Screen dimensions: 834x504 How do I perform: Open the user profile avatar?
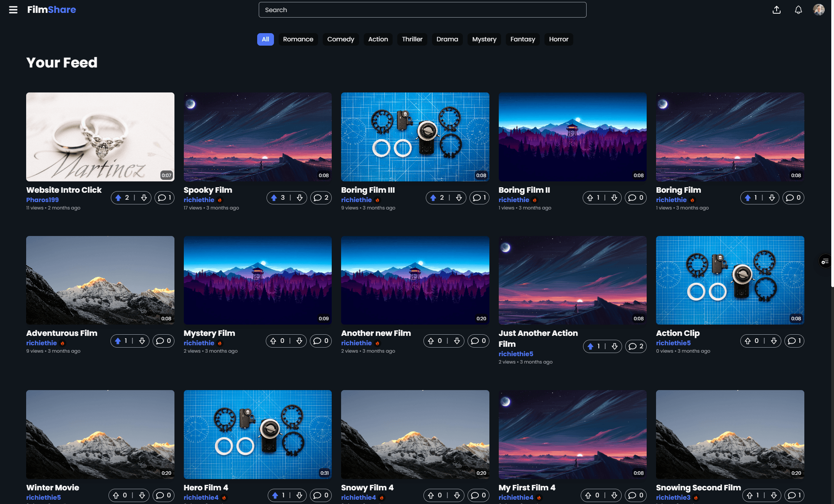(x=819, y=10)
